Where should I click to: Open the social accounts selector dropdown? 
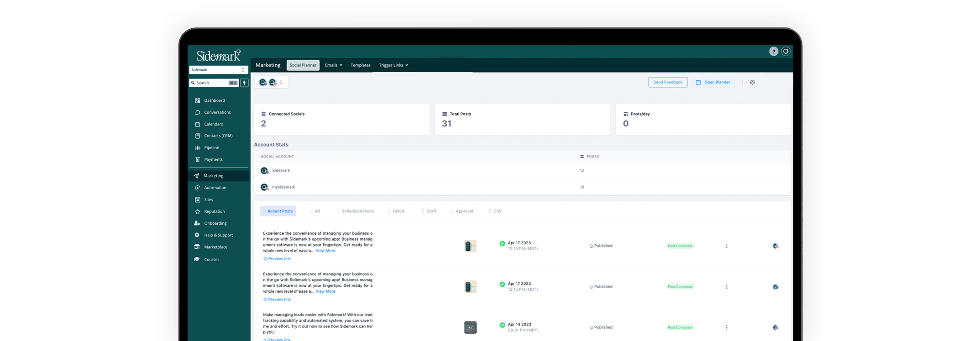(x=272, y=83)
